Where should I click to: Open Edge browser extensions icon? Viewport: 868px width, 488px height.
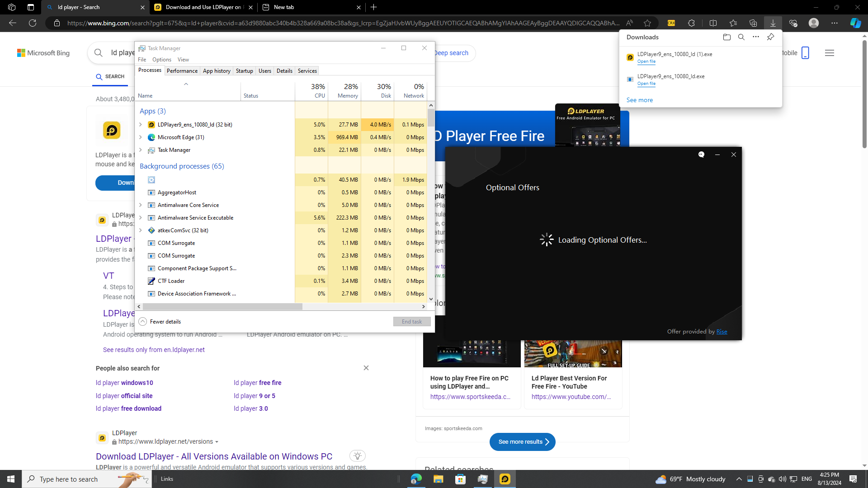click(691, 23)
